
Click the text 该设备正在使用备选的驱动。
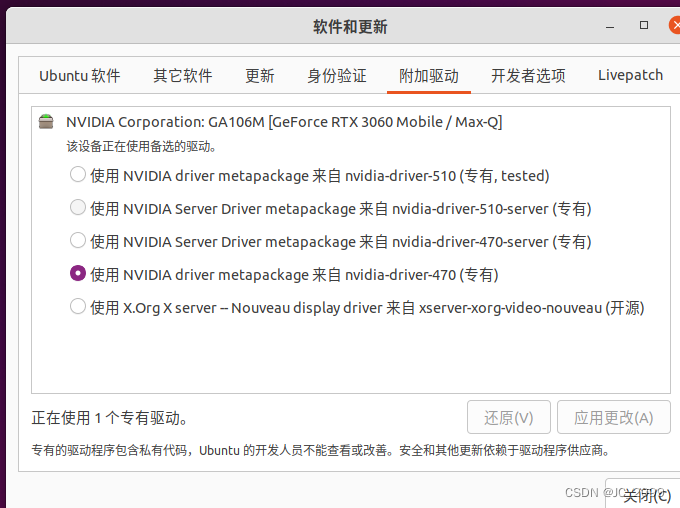141,146
